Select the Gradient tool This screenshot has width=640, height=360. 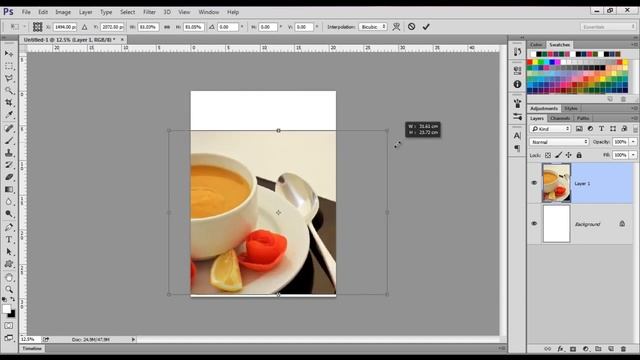[x=9, y=189]
